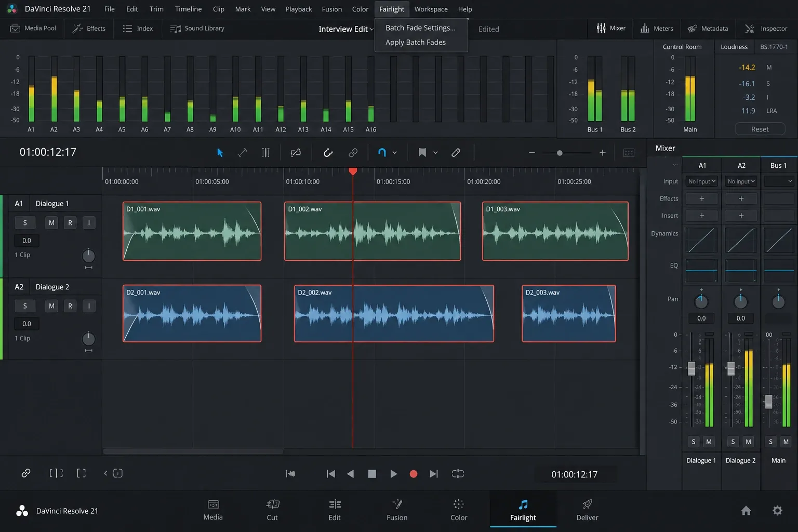
Task: Click the A1 mixer fader handle
Action: 691,368
